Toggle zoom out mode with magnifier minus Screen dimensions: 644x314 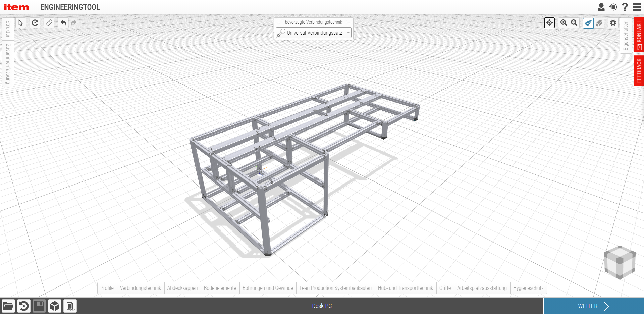click(x=574, y=23)
